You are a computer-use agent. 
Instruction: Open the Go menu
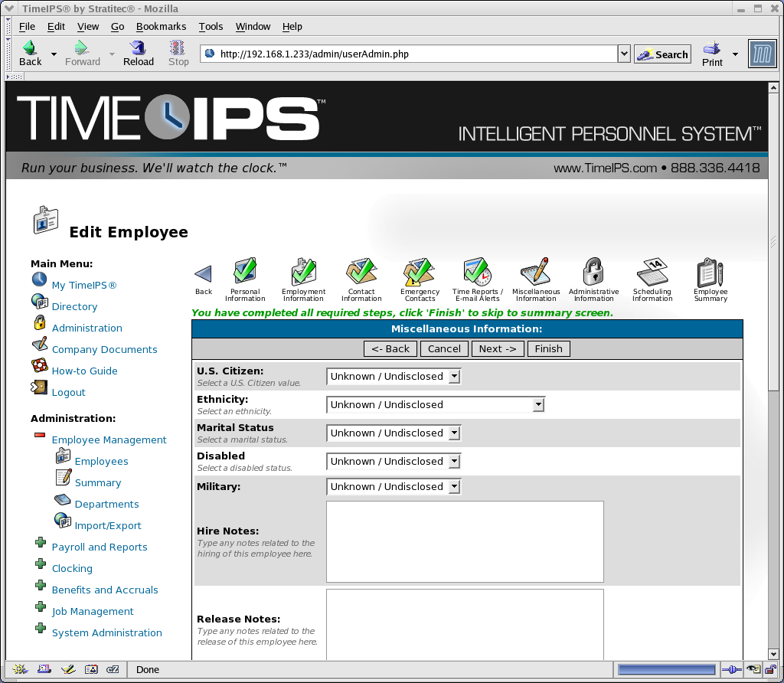click(117, 27)
